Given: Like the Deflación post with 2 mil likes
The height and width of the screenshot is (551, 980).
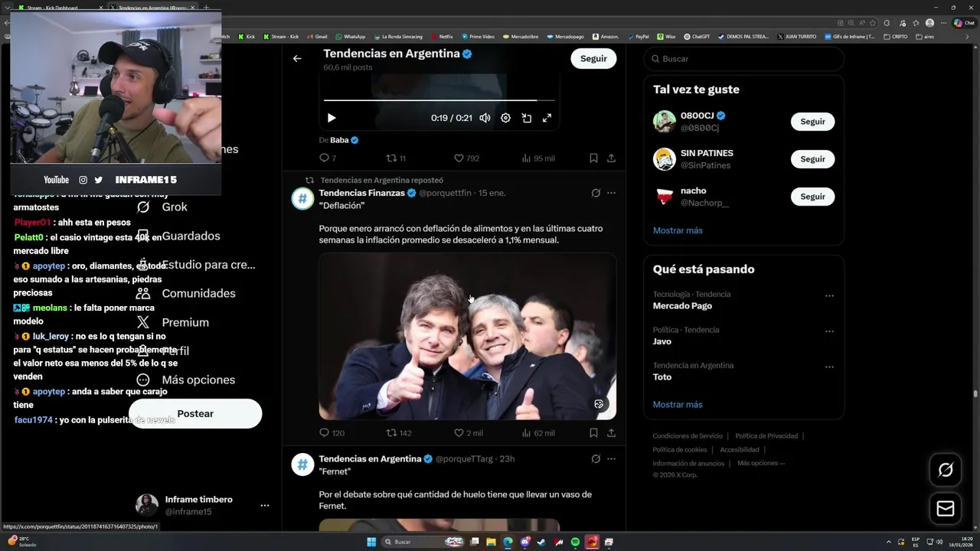Looking at the screenshot, I should click(x=469, y=433).
